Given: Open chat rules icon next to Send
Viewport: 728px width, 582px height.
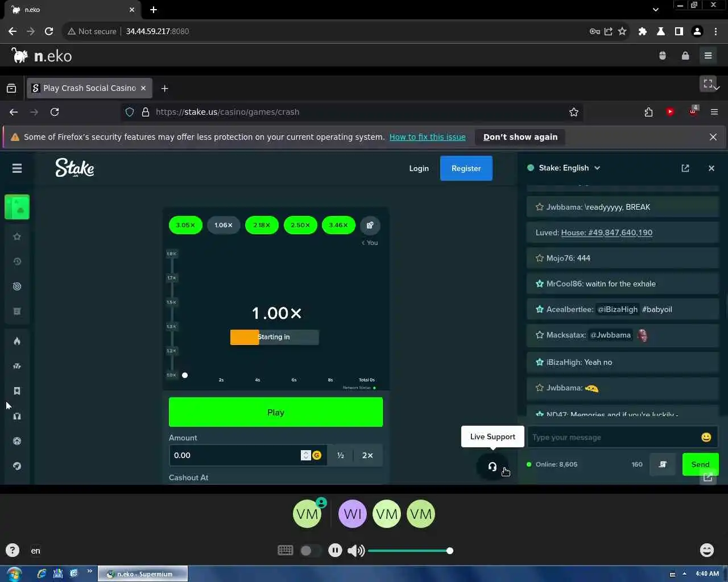Looking at the screenshot, I should click(663, 464).
